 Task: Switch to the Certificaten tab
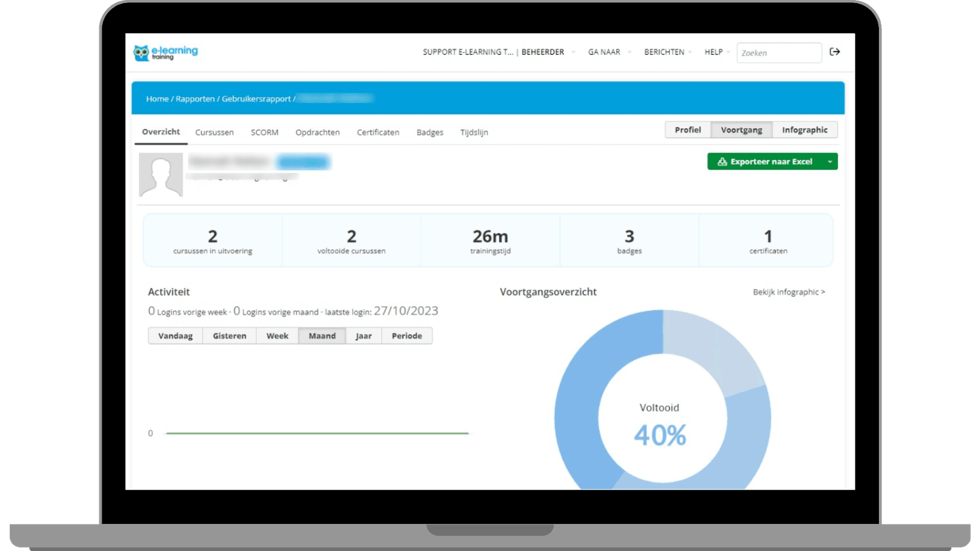(x=378, y=132)
